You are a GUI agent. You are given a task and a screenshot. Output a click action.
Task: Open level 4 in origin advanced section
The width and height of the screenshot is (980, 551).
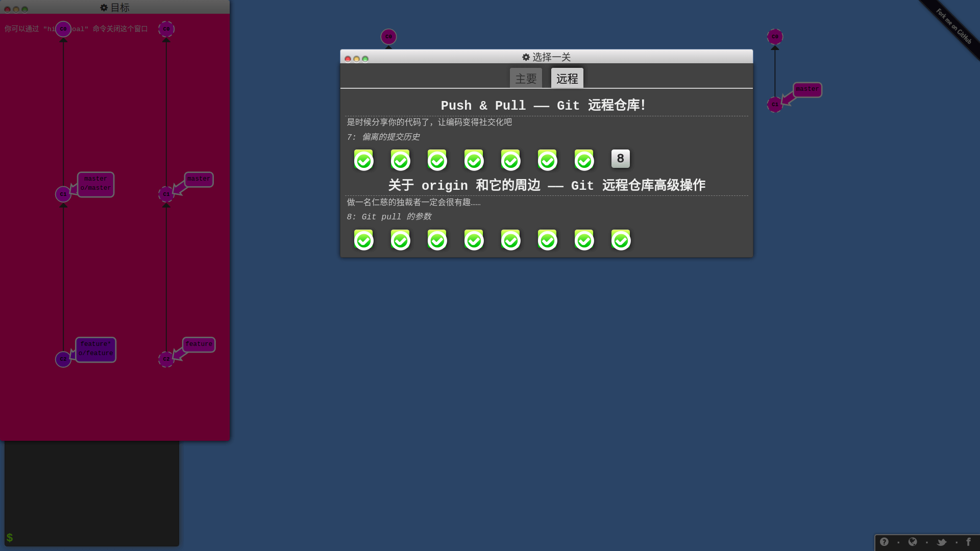474,239
